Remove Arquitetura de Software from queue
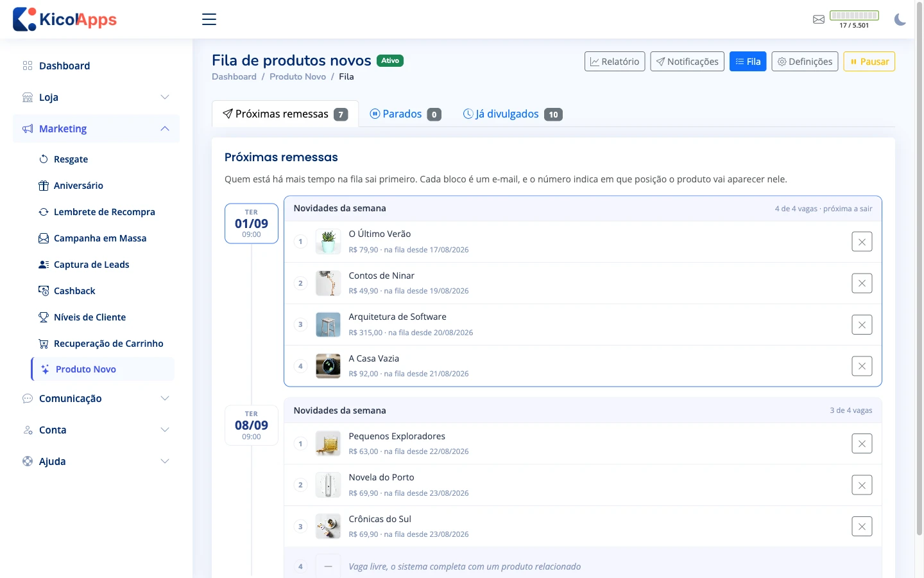 (x=862, y=324)
